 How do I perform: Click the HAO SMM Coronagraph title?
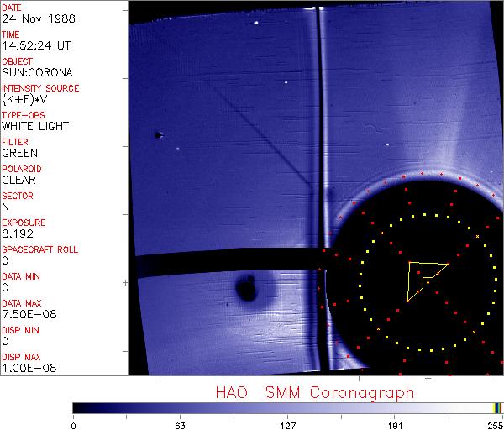click(x=315, y=392)
